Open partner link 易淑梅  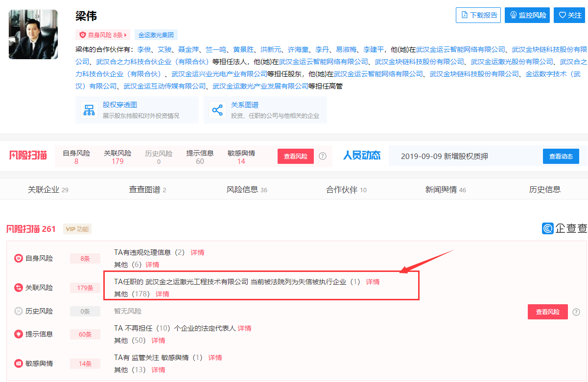[x=346, y=50]
